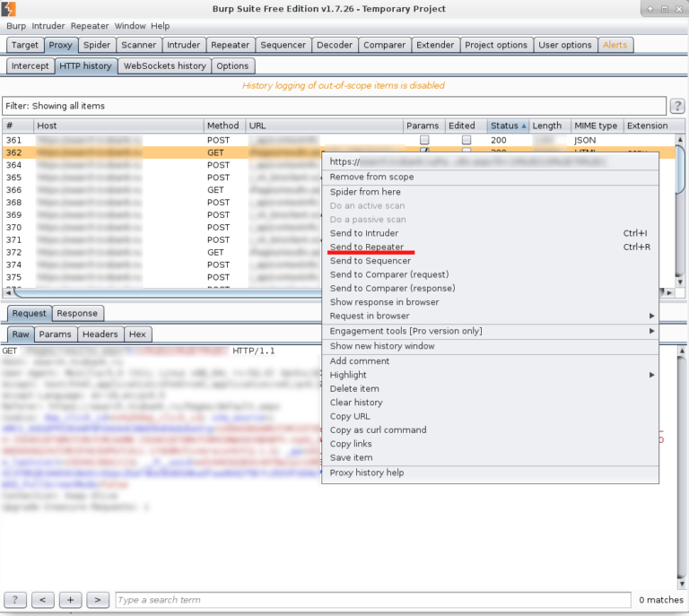
Task: Open the Response tab
Action: point(77,313)
